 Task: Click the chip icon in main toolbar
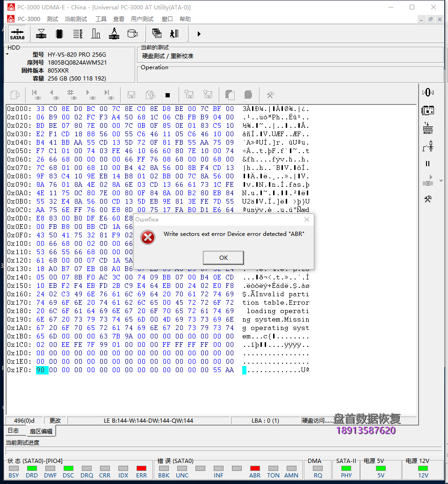point(59,34)
